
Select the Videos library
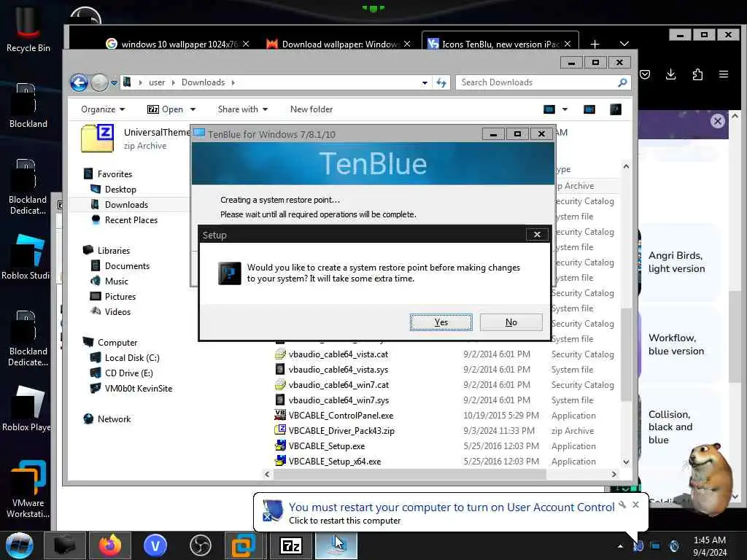pyautogui.click(x=117, y=312)
